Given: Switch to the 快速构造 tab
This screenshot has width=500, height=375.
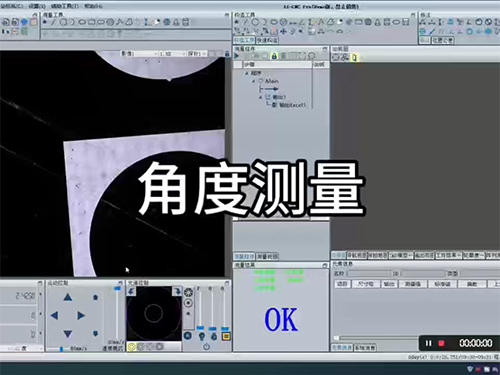Looking at the screenshot, I should 267,40.
